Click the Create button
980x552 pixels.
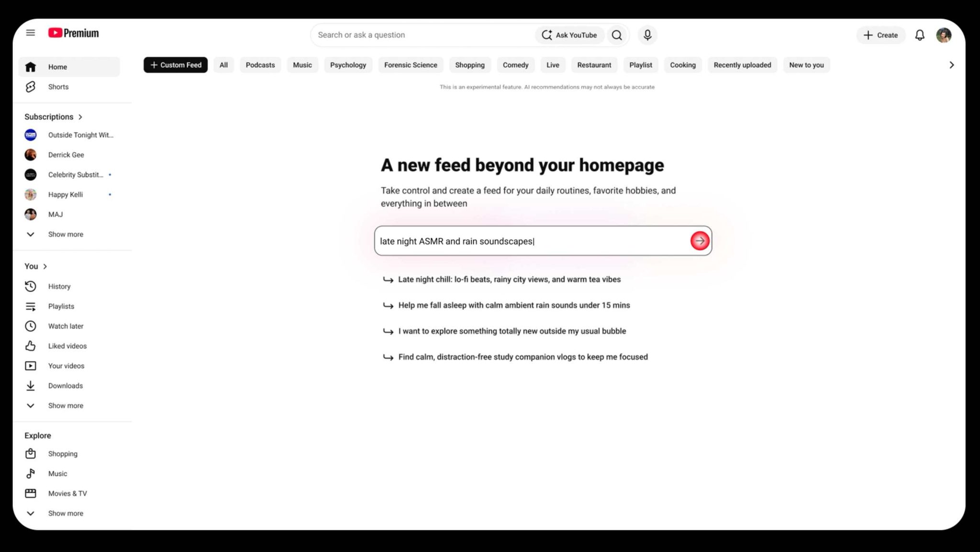(x=880, y=35)
